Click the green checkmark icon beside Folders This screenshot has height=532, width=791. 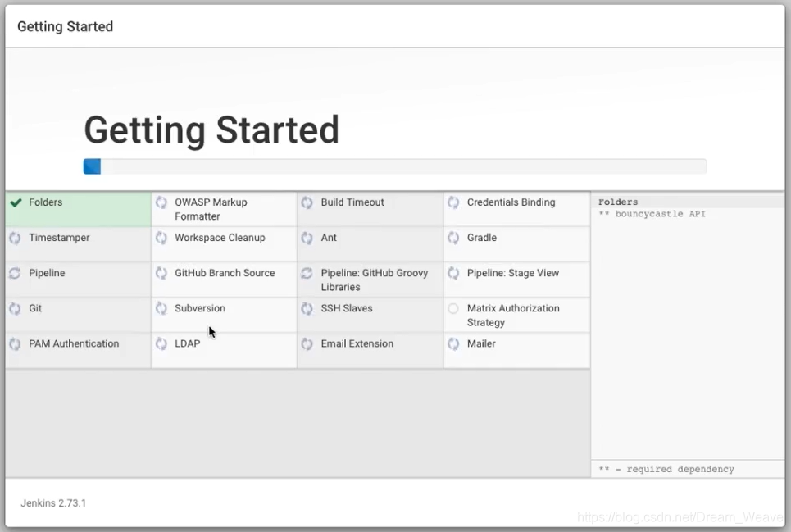(16, 202)
